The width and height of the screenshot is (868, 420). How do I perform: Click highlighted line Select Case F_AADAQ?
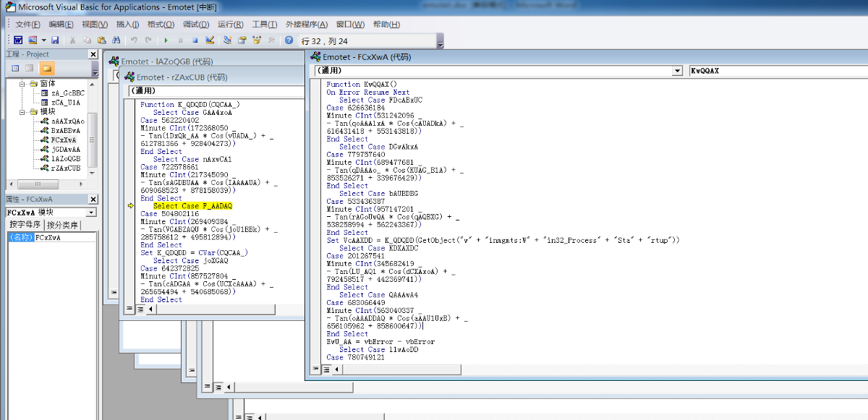(x=193, y=206)
